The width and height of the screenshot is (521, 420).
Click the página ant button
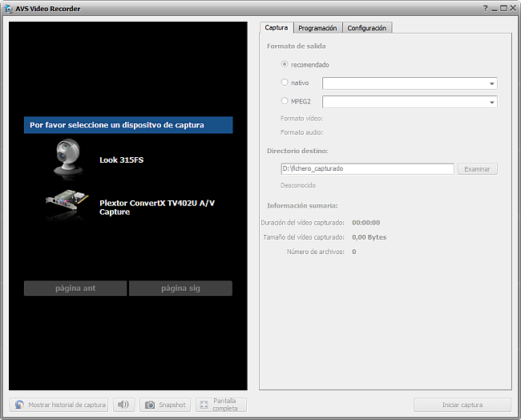(75, 288)
